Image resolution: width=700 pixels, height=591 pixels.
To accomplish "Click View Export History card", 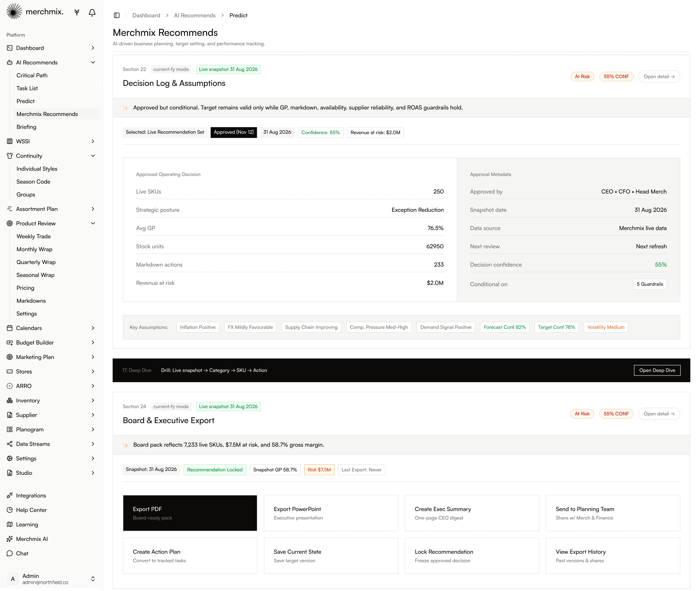I will [x=613, y=556].
